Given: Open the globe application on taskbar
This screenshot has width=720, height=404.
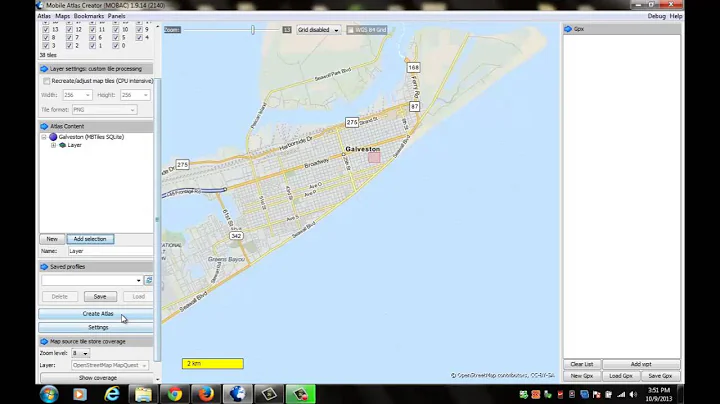Looking at the screenshot, I should (237, 394).
